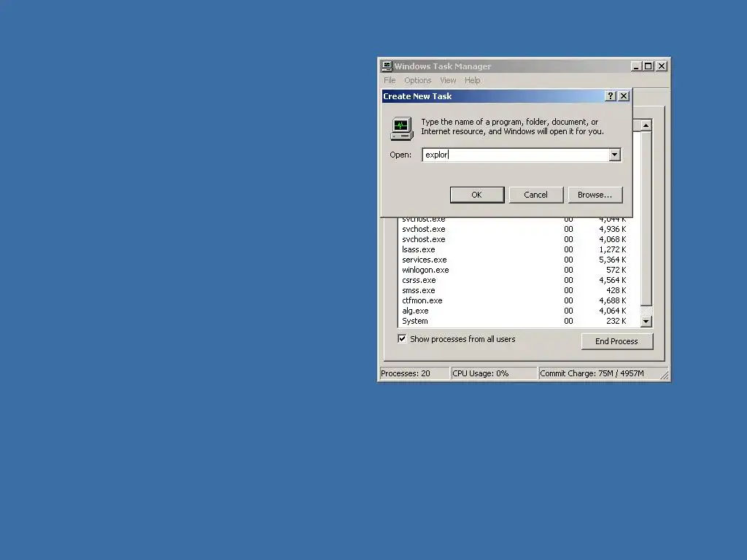Click the 572 K memory value
747x560 pixels.
click(616, 270)
